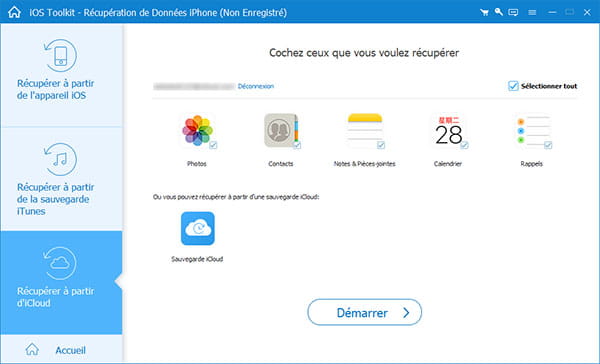Toggle the Sélectionner tout checkbox

[513, 86]
